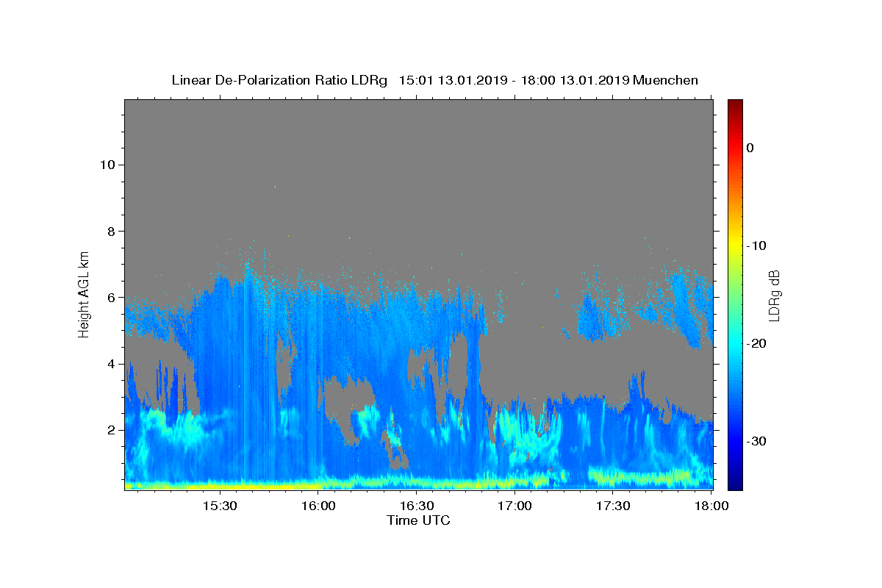The height and width of the screenshot is (588, 882).
Task: Click the 16:00 time tick label
Action: coord(318,506)
